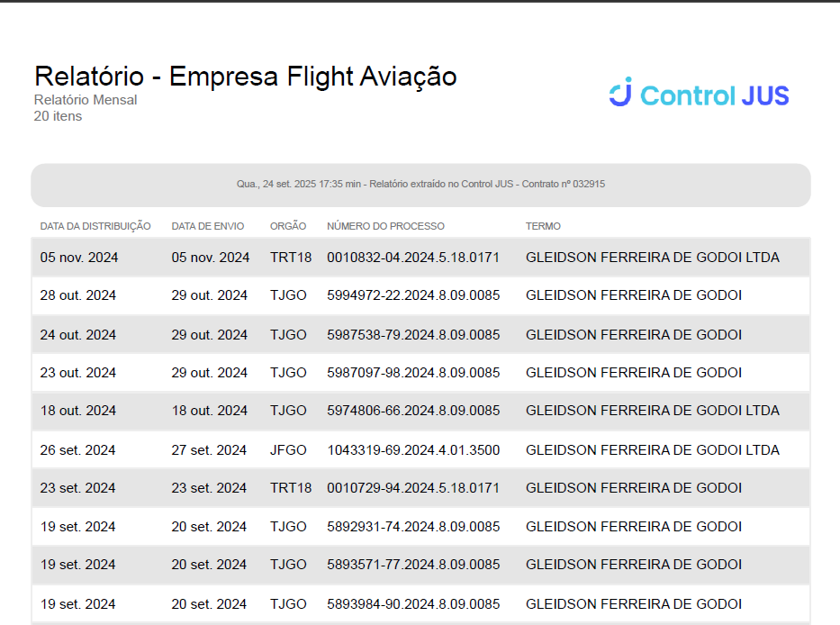The width and height of the screenshot is (840, 625).
Task: Click the Relatório Mensal subtitle
Action: coord(86,100)
